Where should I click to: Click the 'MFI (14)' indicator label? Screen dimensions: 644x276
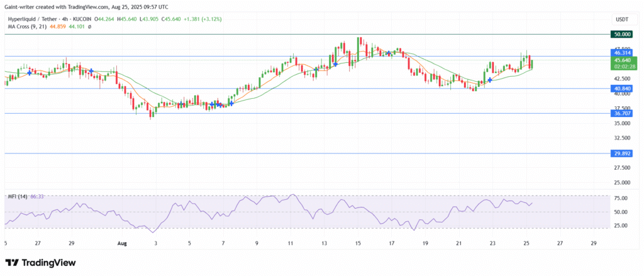tap(18, 197)
